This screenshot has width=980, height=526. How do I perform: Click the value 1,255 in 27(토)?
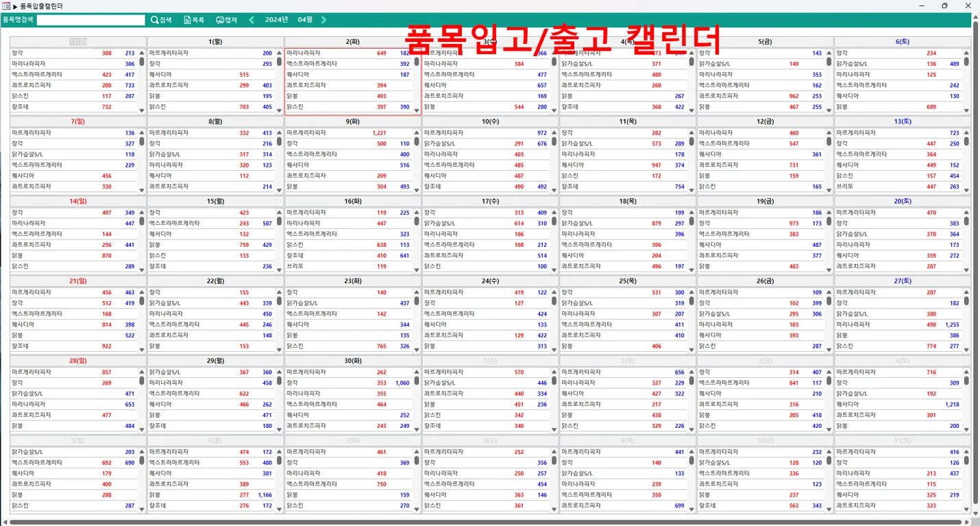(x=952, y=325)
